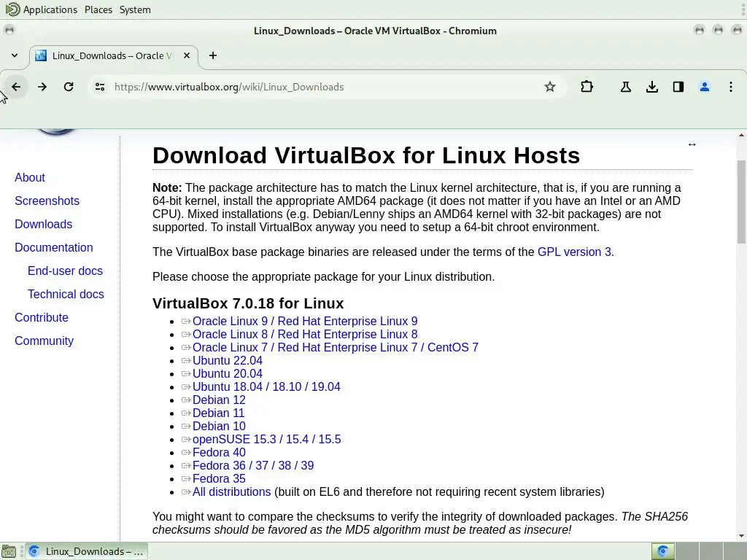The width and height of the screenshot is (747, 560).
Task: Go forward with the arrow button
Action: pos(42,87)
